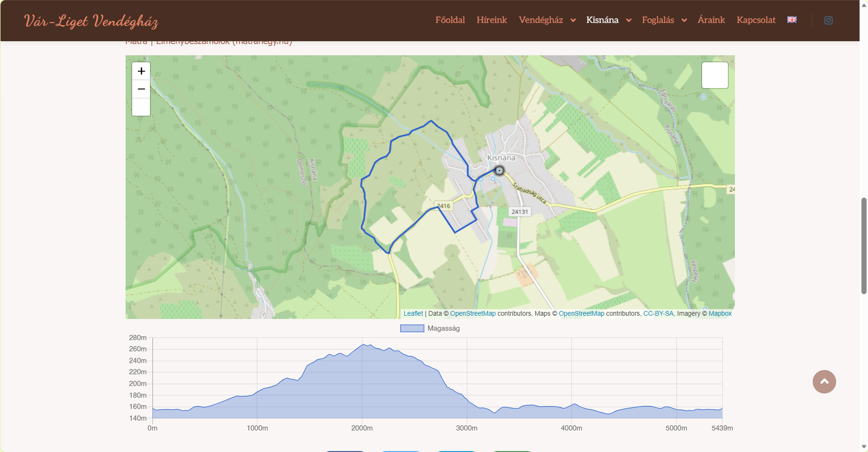Open the Kapcsolat page
Screen dimensions: 868x452
click(x=756, y=20)
